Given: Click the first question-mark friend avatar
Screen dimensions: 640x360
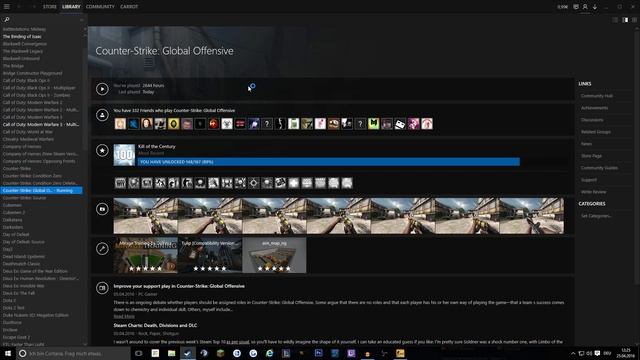Looking at the screenshot, I should point(267,124).
